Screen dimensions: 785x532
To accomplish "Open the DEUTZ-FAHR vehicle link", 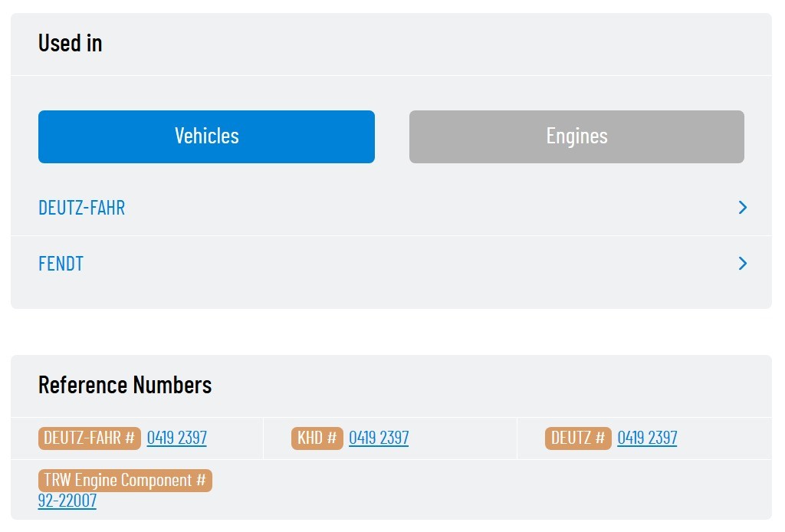I will (x=81, y=208).
